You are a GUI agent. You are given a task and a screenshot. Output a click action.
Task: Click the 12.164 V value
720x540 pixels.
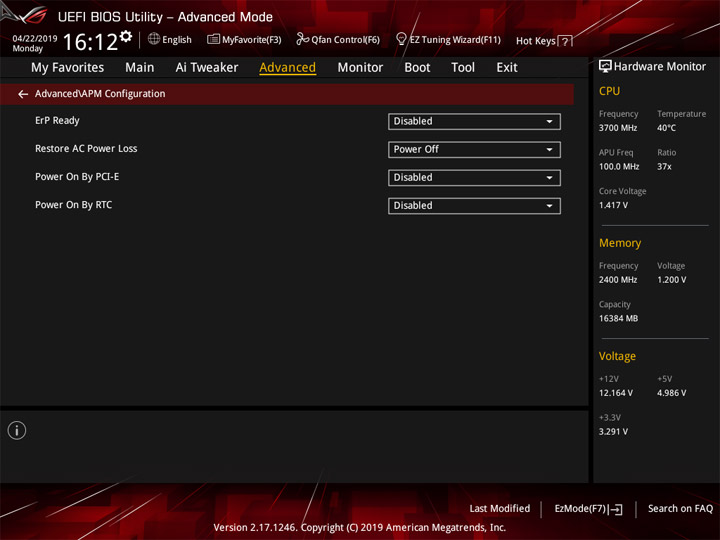[616, 393]
